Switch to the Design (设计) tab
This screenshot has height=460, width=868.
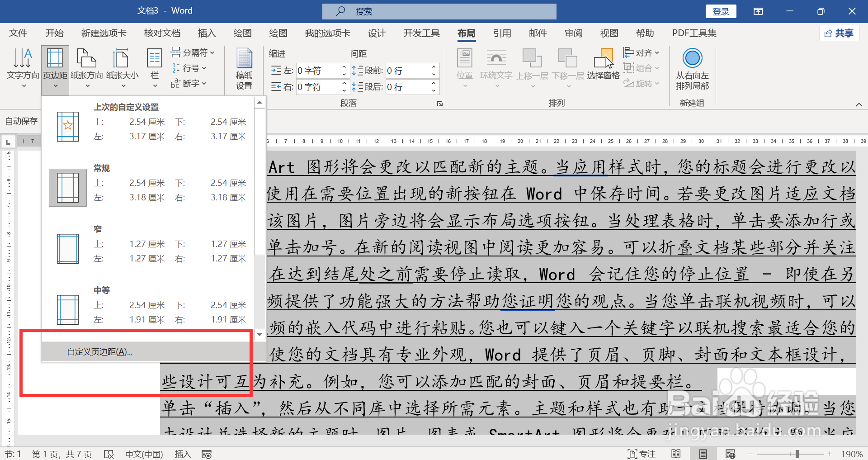377,33
